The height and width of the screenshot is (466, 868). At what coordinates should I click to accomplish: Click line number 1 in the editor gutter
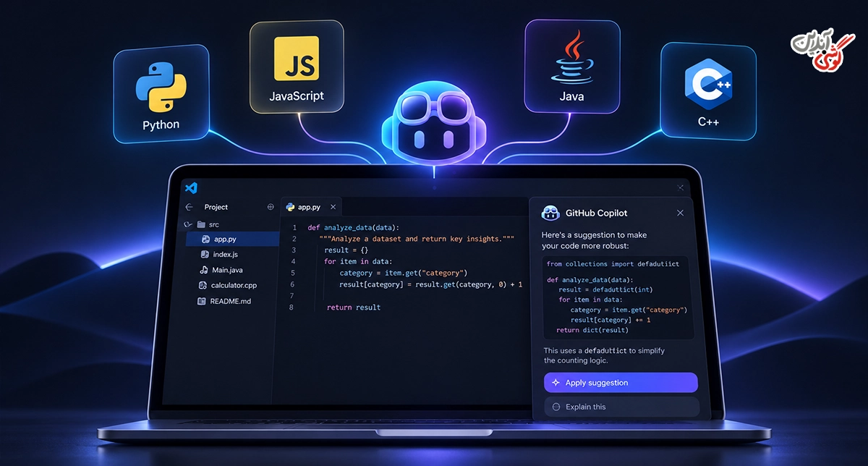(294, 227)
